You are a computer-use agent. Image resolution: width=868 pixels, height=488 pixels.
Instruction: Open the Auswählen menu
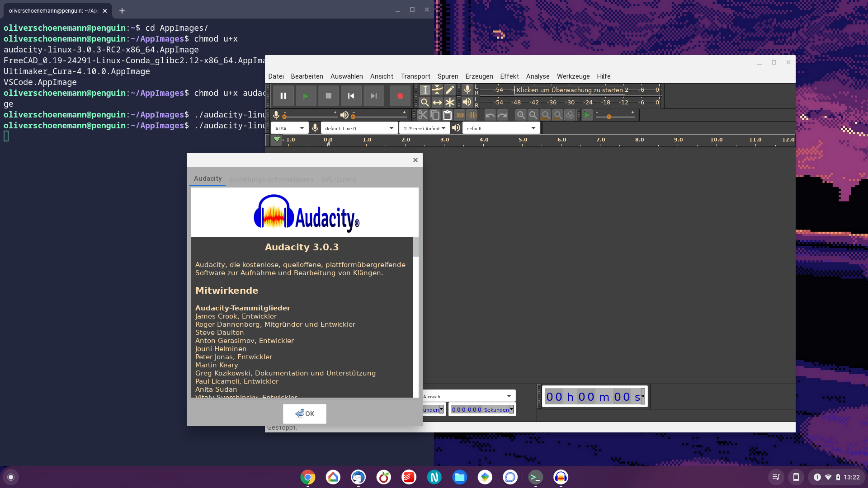coord(347,76)
